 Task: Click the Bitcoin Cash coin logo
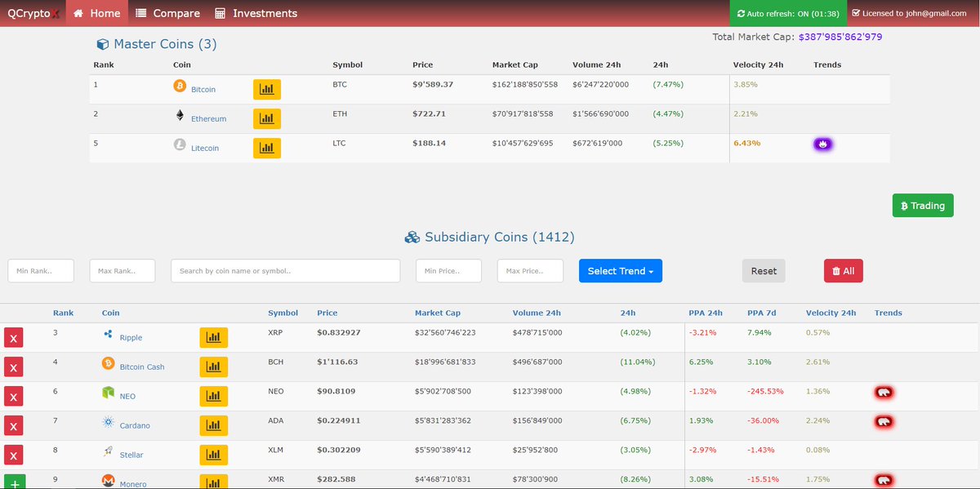pos(108,363)
